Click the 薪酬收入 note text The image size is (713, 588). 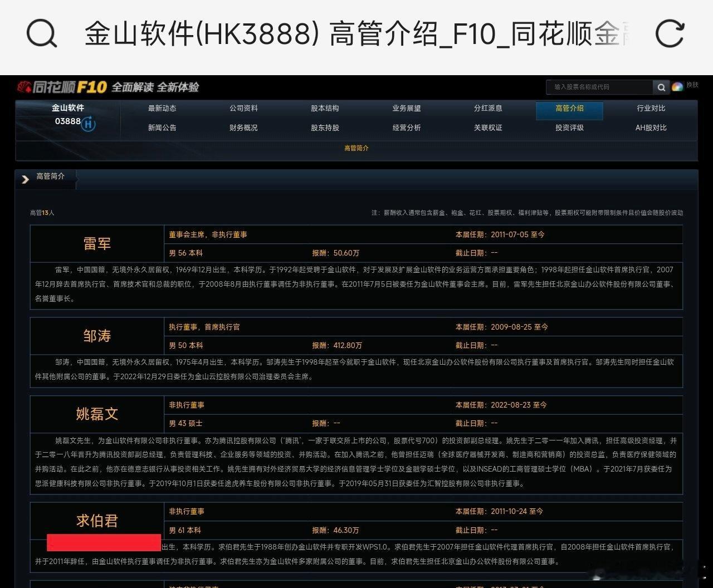coord(527,213)
